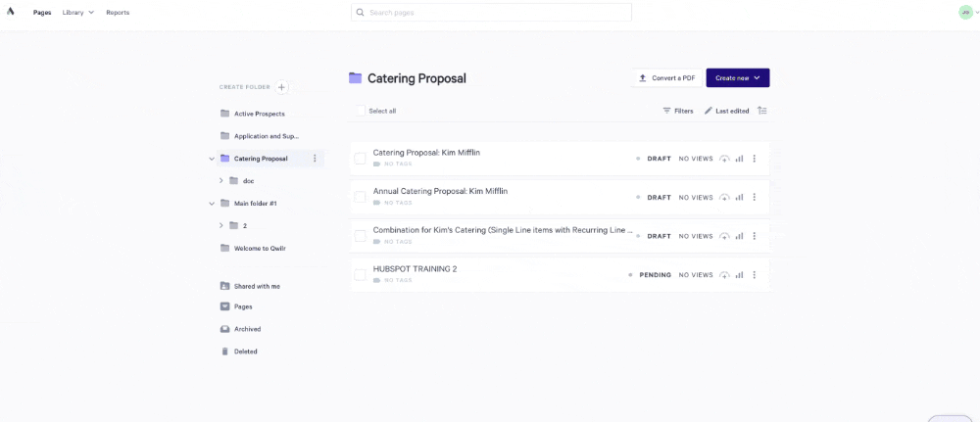Open the Filters option
The width and height of the screenshot is (980, 422).
click(x=678, y=111)
